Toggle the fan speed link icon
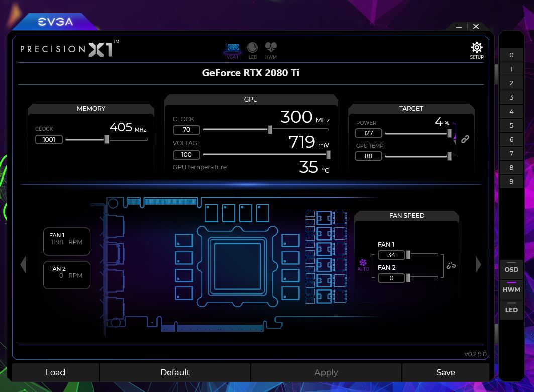This screenshot has height=392, width=534. tap(451, 266)
